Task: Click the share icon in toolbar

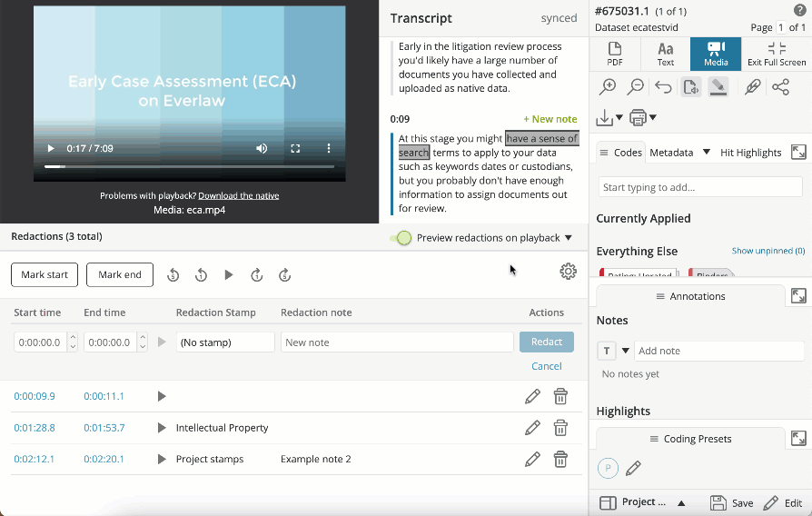Action: coord(780,87)
